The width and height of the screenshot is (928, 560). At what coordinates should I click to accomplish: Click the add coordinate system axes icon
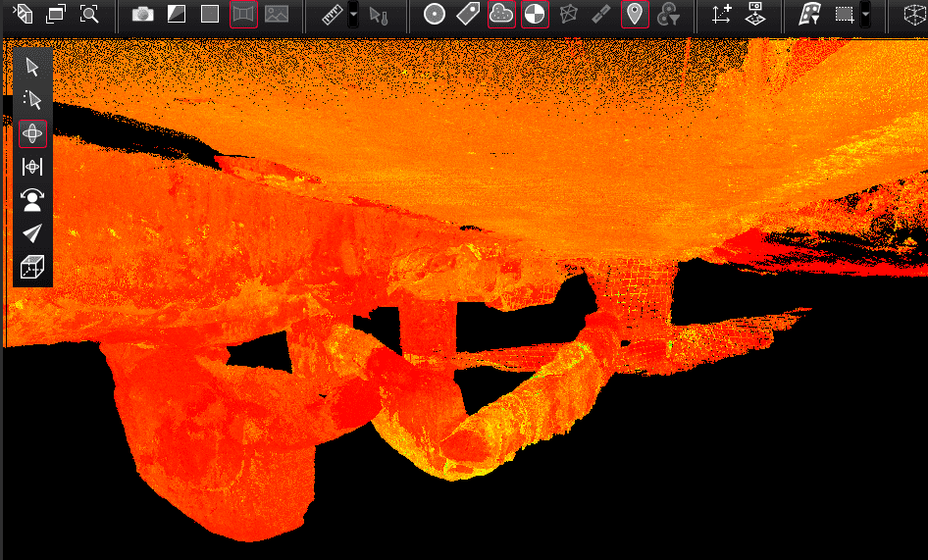[721, 14]
